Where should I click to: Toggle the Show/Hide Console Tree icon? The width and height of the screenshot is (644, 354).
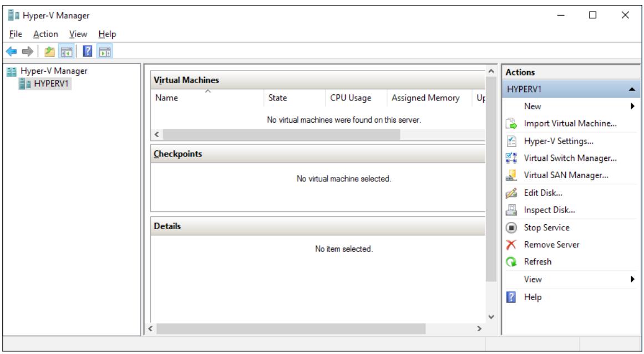[66, 52]
